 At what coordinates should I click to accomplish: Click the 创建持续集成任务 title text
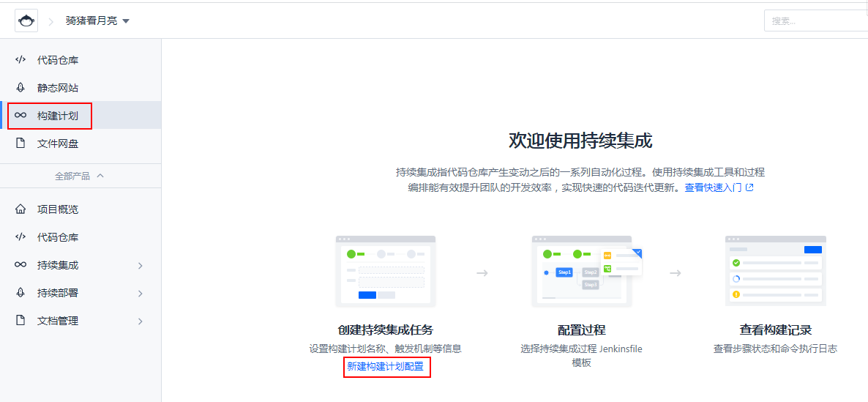(385, 330)
